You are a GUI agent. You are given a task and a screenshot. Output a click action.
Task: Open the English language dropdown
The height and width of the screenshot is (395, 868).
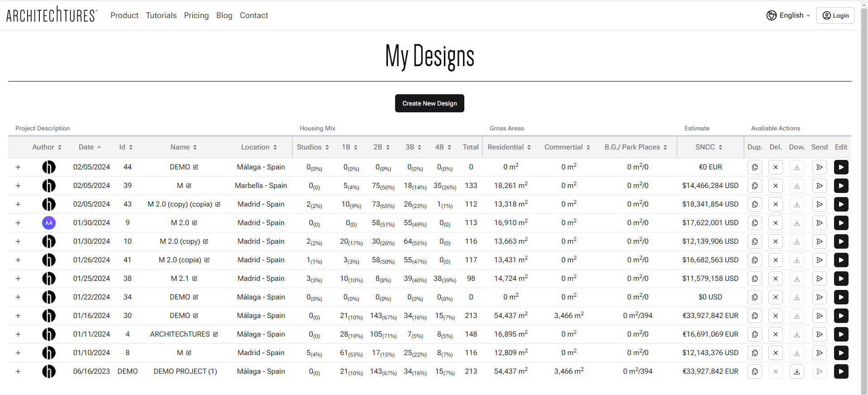[788, 15]
